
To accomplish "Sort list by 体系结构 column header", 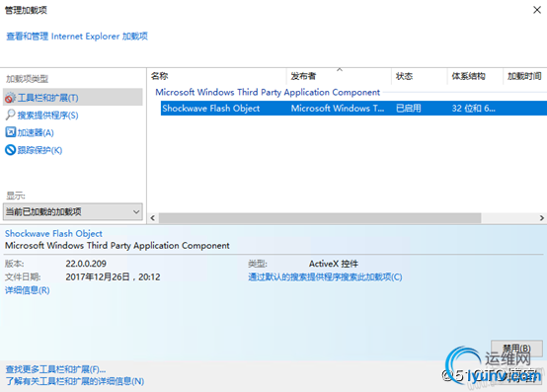I will click(x=475, y=76).
